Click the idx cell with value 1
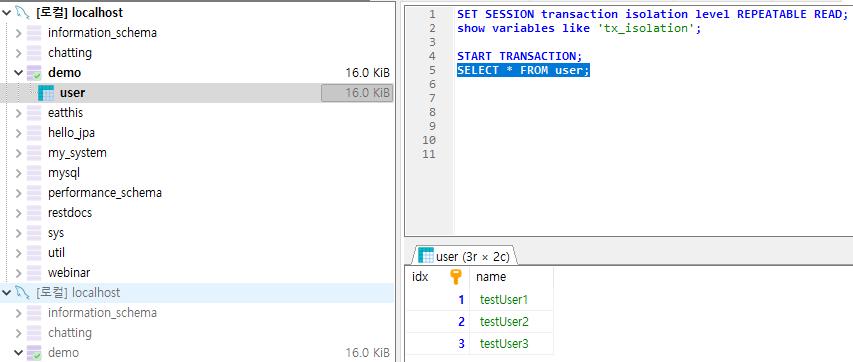 click(x=437, y=300)
